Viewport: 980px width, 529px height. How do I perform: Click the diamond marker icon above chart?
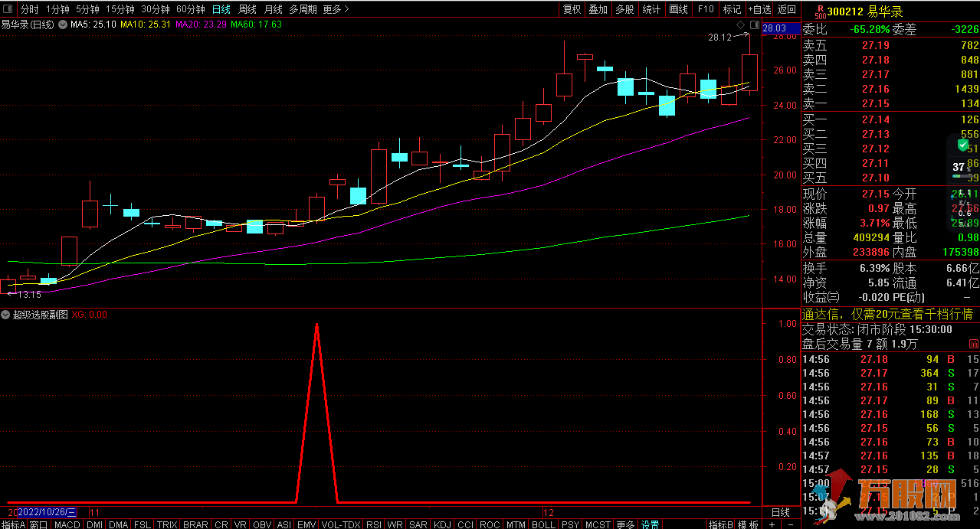tap(741, 25)
